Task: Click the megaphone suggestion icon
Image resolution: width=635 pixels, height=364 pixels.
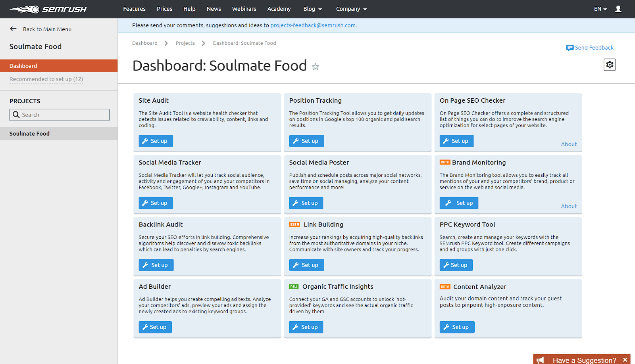Action: tap(541, 360)
